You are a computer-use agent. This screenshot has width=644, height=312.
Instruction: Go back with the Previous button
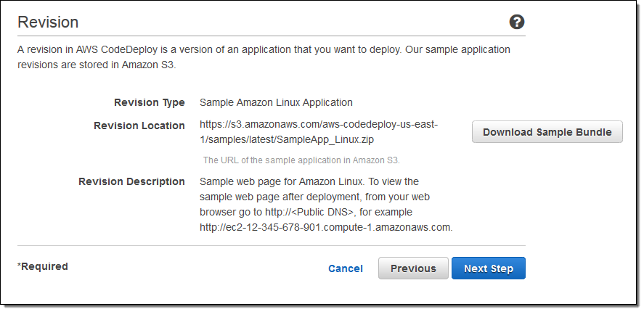413,268
